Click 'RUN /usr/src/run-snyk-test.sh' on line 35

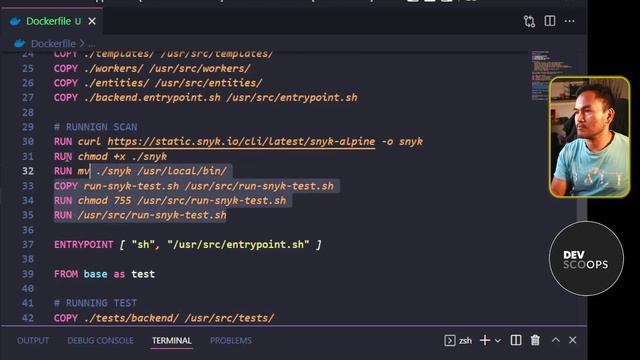[x=140, y=215]
